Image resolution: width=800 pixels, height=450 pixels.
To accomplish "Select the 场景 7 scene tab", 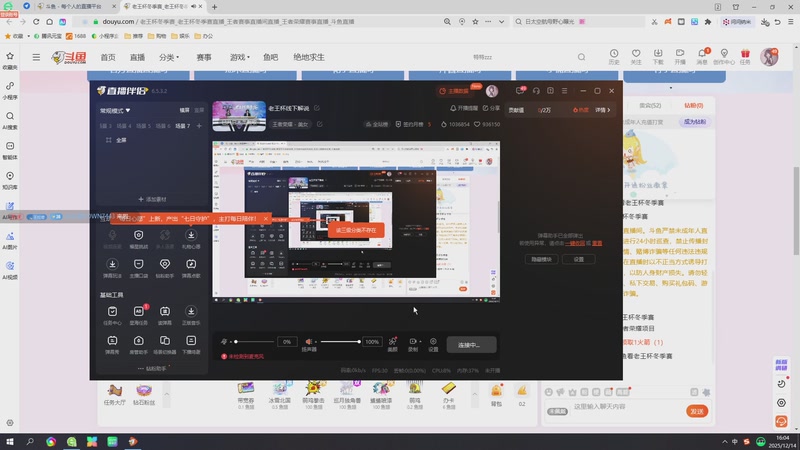I will tap(182, 126).
